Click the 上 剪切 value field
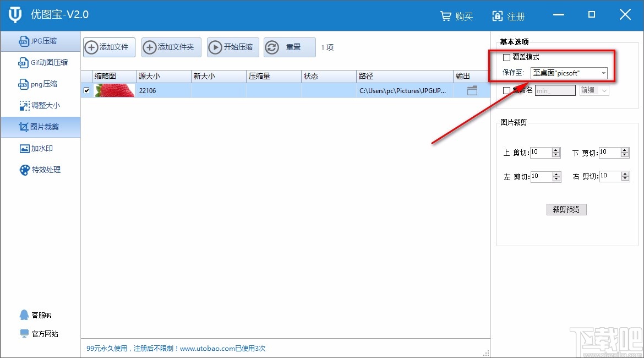644x358 pixels. pyautogui.click(x=541, y=153)
